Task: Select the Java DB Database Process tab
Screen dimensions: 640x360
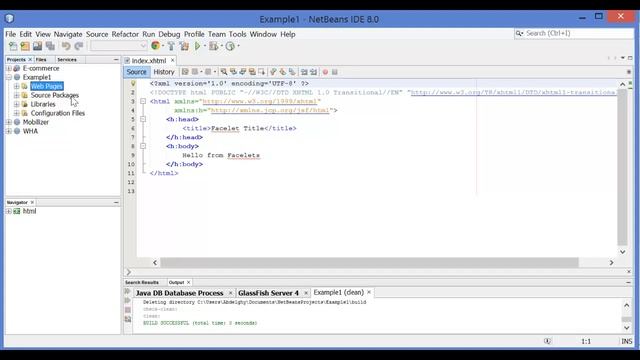Action: point(180,293)
